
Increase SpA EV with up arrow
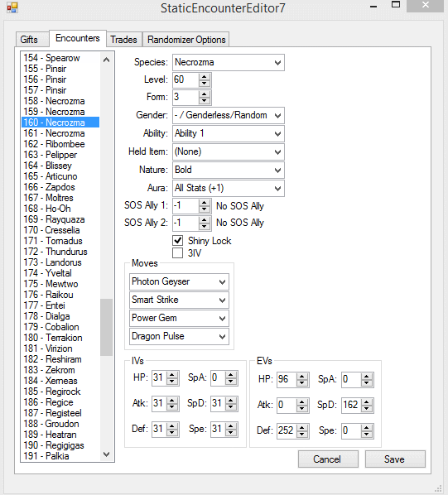pyautogui.click(x=367, y=377)
